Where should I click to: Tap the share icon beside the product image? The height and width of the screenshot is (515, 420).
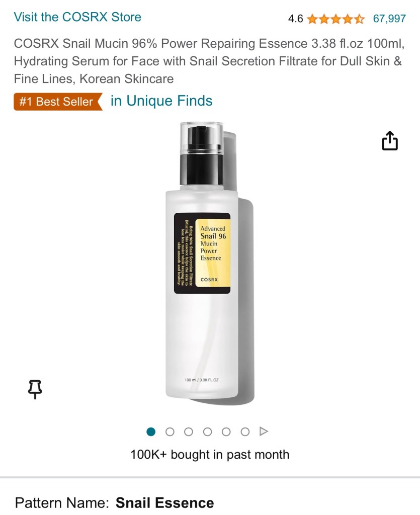pyautogui.click(x=390, y=141)
